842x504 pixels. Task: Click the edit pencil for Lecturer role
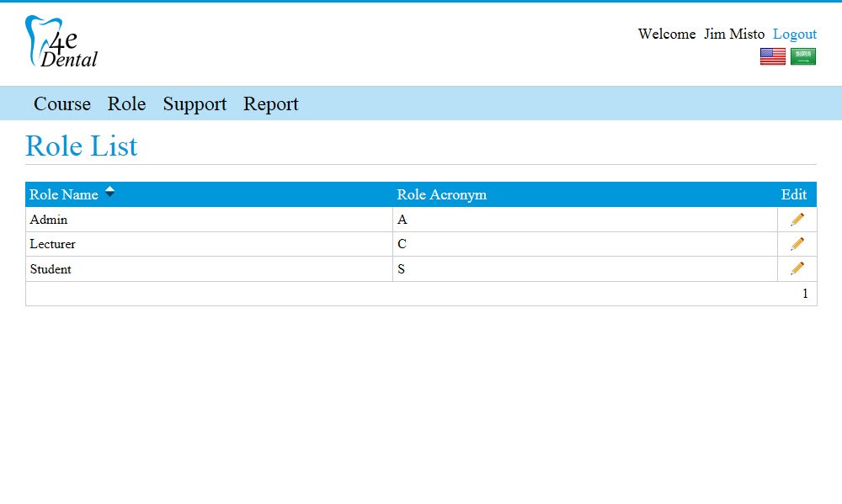[797, 244]
